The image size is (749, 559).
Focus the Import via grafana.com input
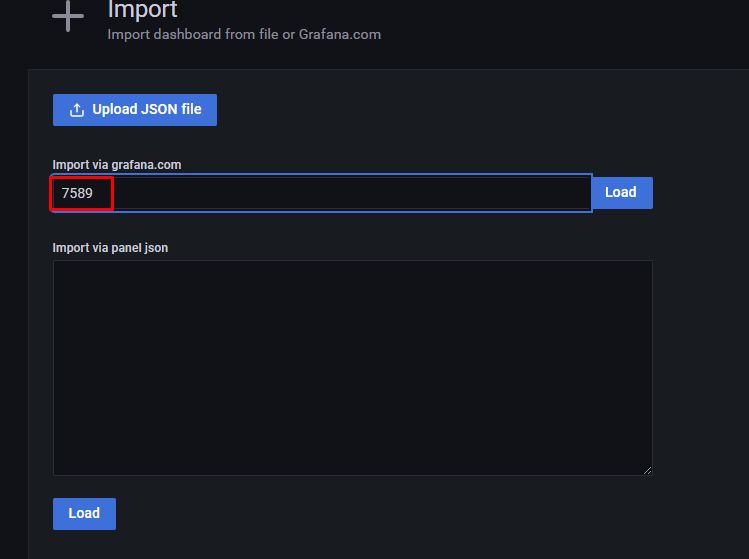(x=321, y=193)
